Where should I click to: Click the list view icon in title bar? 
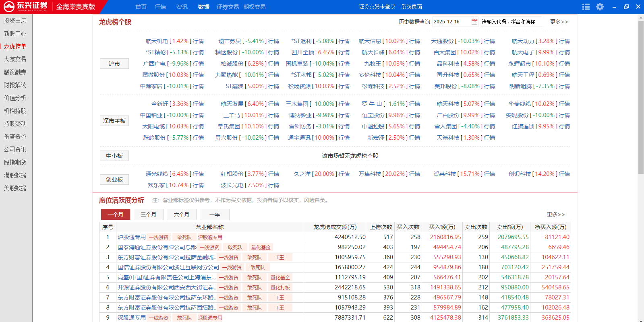tap(586, 7)
